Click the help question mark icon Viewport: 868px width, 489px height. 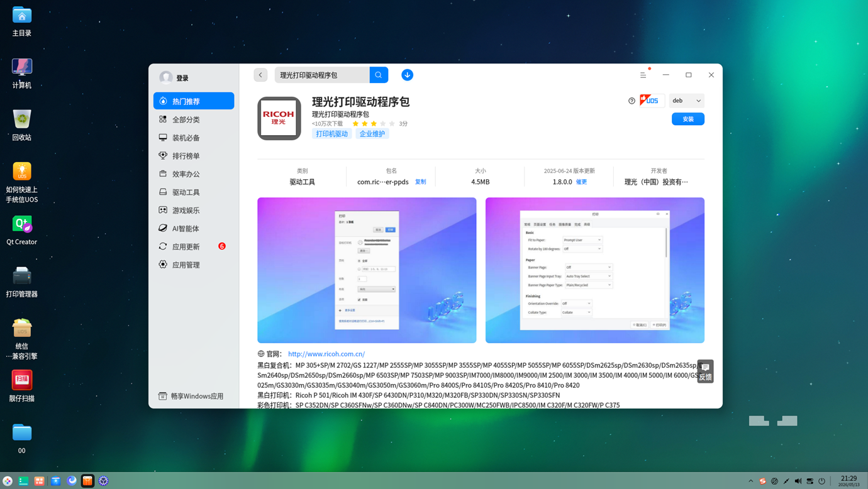pos(632,101)
